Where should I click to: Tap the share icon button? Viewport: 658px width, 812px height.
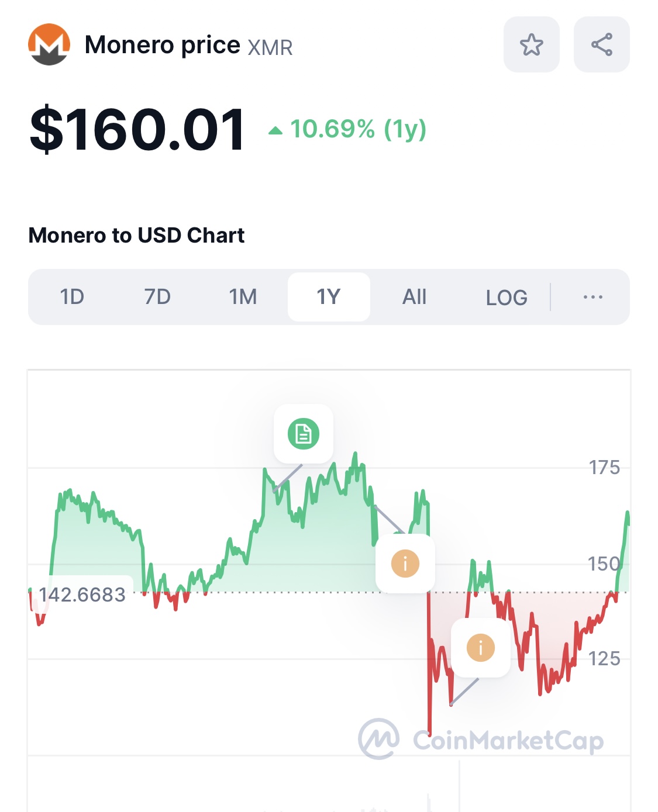601,44
